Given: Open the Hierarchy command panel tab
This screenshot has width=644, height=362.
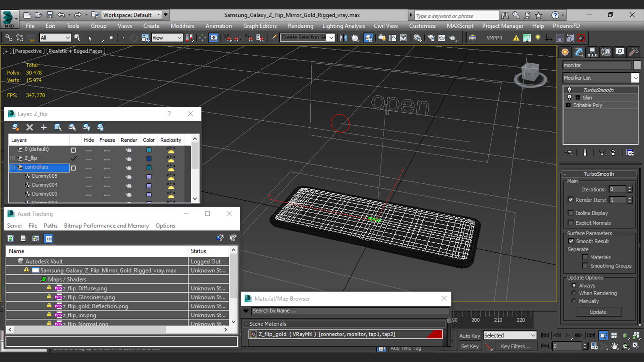Looking at the screenshot, I should pyautogui.click(x=592, y=52).
